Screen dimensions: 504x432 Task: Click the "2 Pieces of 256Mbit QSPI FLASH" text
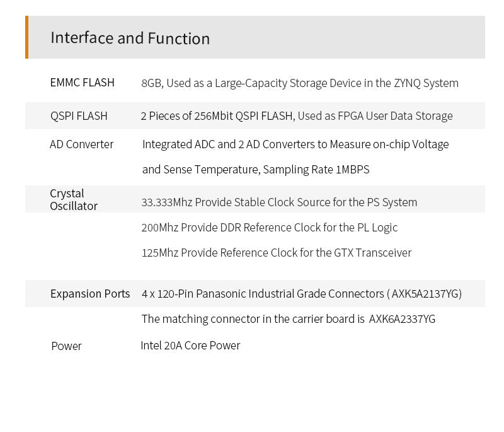(217, 116)
